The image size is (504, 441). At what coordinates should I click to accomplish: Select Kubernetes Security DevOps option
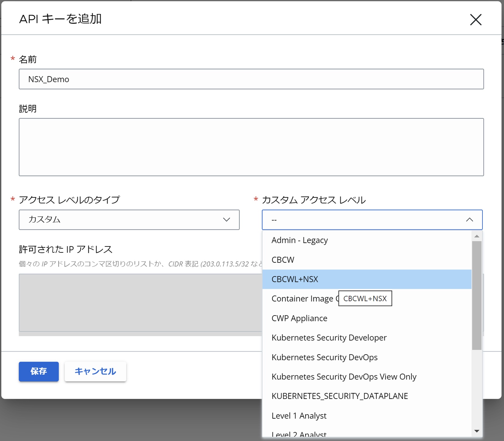point(324,357)
